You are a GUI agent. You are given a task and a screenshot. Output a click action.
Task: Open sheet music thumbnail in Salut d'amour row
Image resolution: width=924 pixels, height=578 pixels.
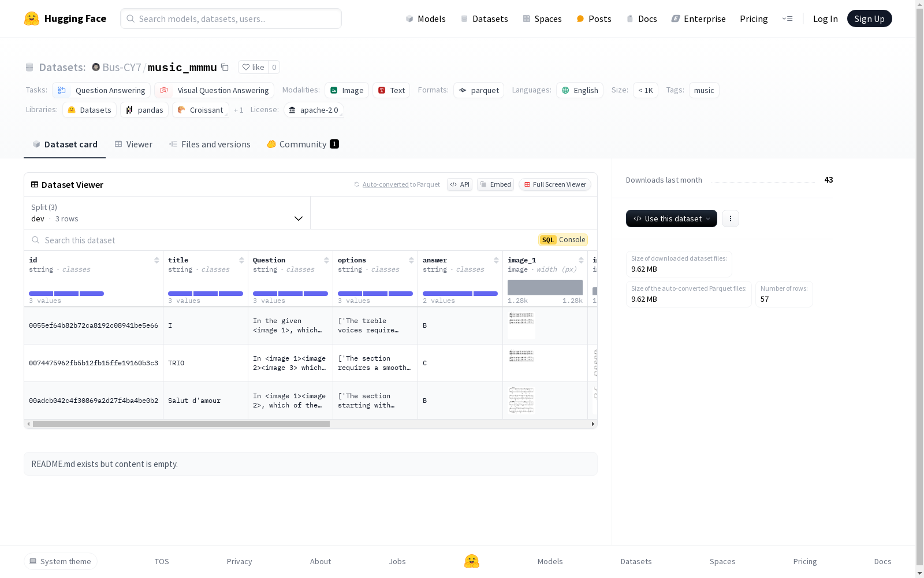click(521, 401)
